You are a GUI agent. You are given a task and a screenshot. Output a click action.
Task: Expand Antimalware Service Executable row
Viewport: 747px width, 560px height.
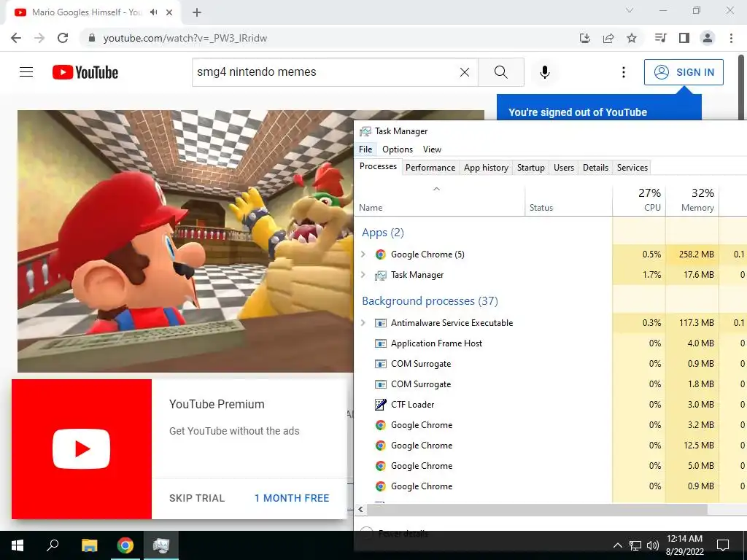363,323
